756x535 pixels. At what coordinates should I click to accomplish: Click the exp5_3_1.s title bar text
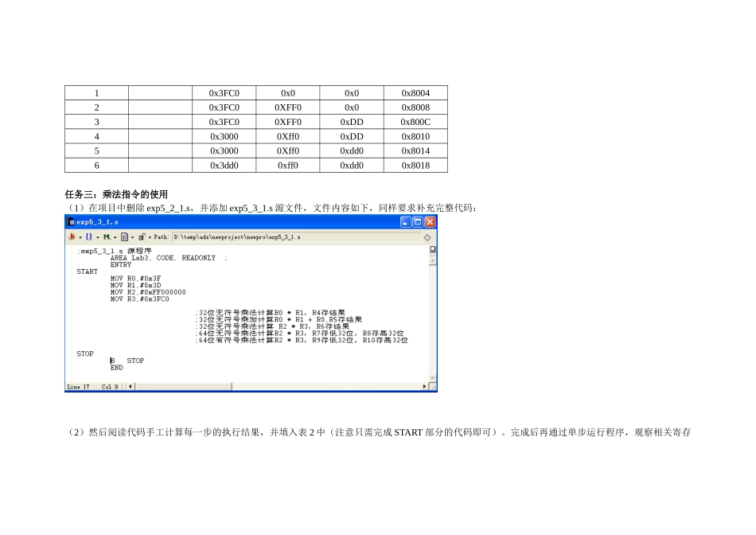[97, 222]
